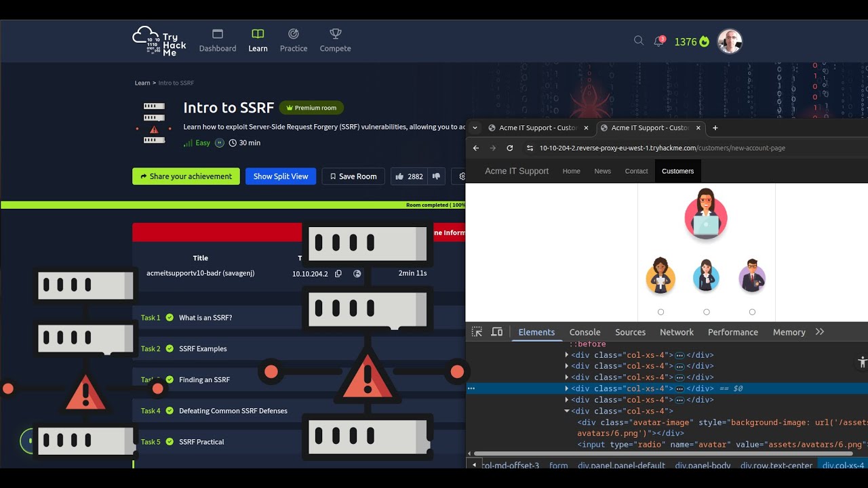Viewport: 868px width, 488px height.
Task: Close the first Acme IT Support tab
Action: [x=586, y=127]
